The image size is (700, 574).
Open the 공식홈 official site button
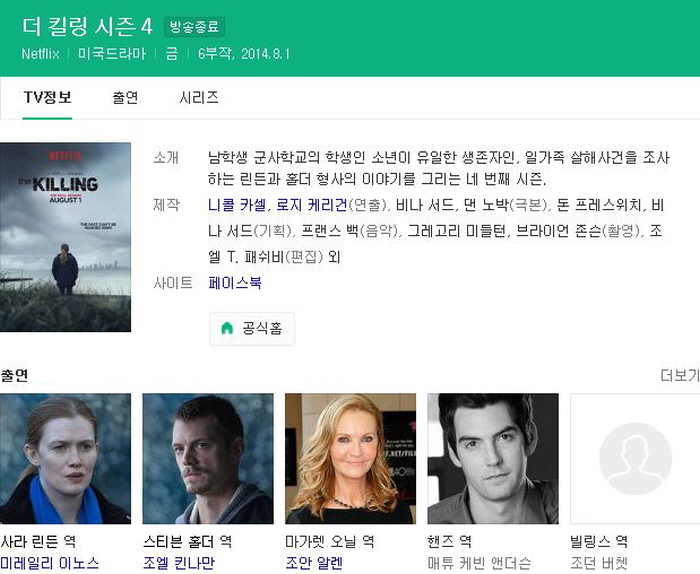pyautogui.click(x=252, y=328)
